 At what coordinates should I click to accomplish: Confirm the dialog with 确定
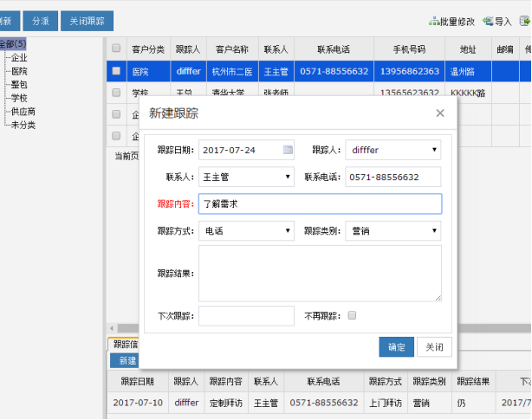[x=396, y=346]
